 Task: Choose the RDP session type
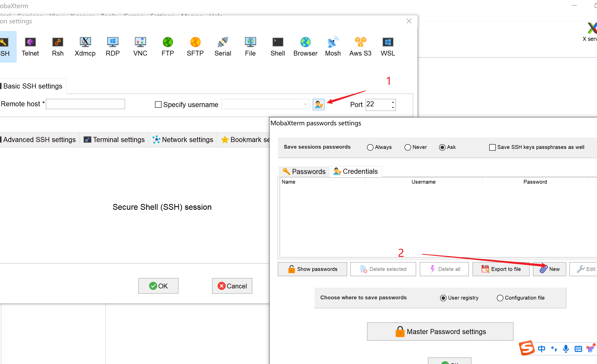[113, 47]
